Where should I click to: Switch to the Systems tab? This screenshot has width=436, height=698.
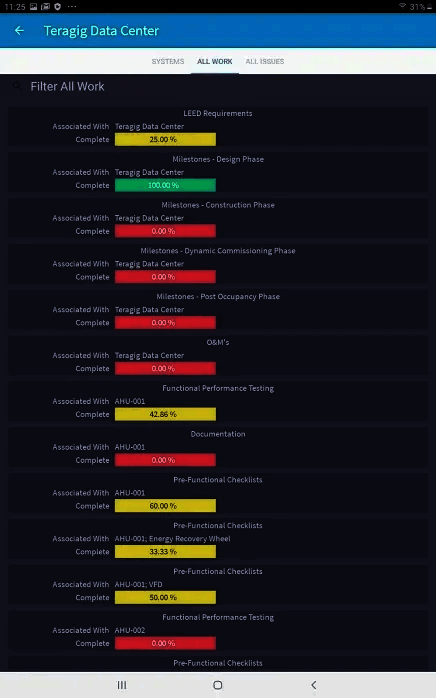[x=168, y=61]
